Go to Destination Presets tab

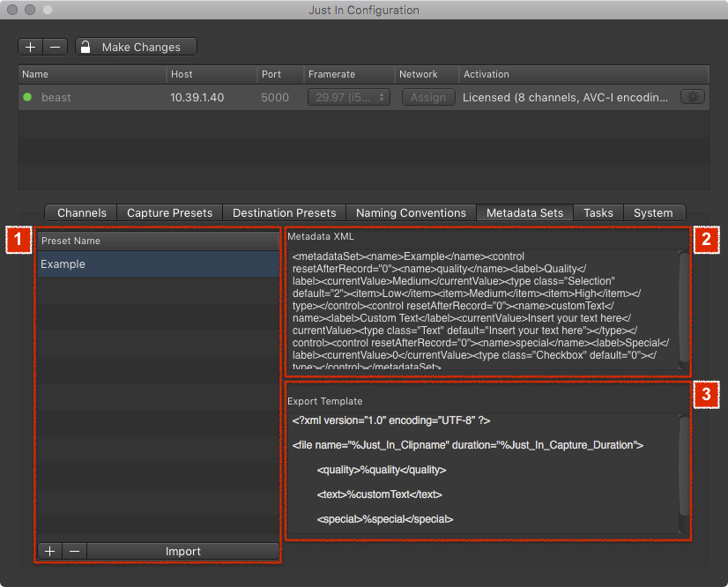point(284,212)
